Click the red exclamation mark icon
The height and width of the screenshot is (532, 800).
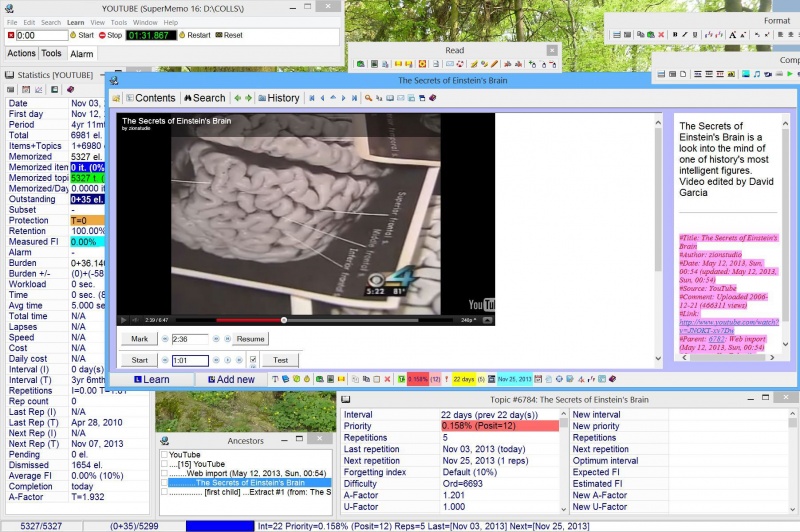point(446,379)
